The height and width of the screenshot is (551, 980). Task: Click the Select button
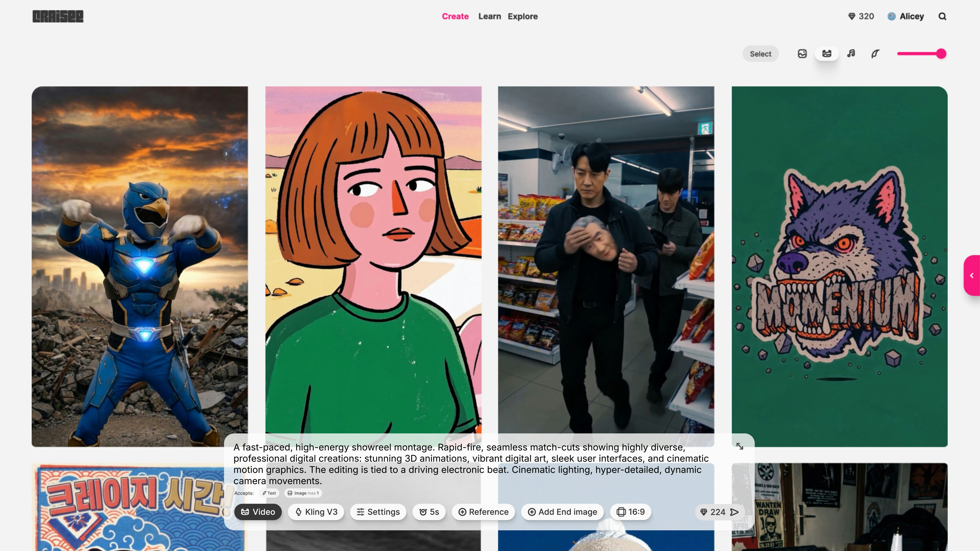pyautogui.click(x=760, y=54)
